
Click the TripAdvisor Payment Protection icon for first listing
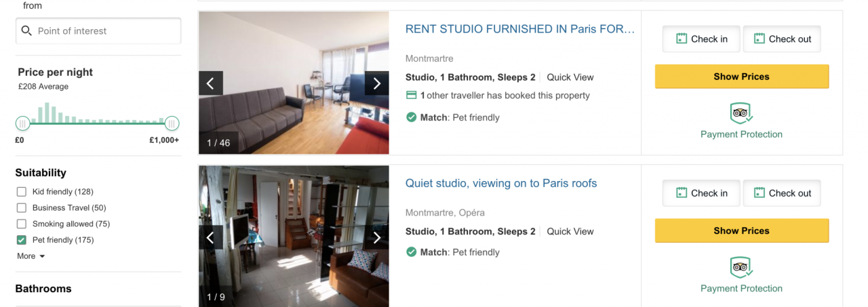click(x=741, y=113)
